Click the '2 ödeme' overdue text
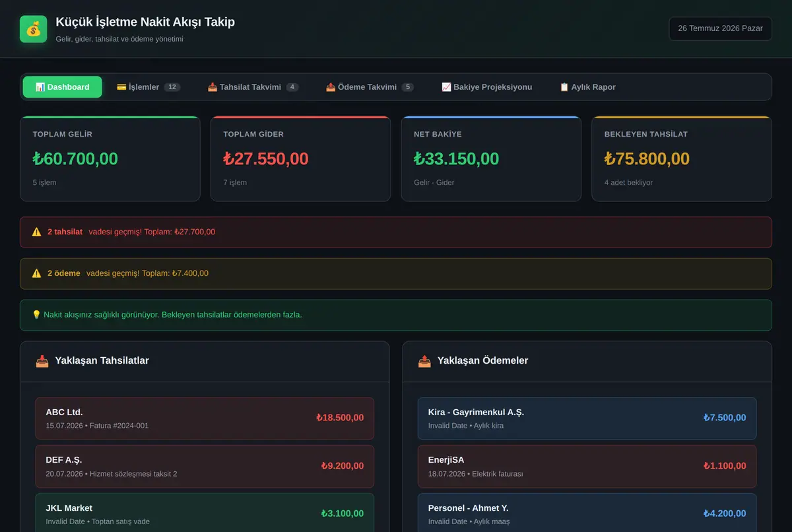 point(64,273)
